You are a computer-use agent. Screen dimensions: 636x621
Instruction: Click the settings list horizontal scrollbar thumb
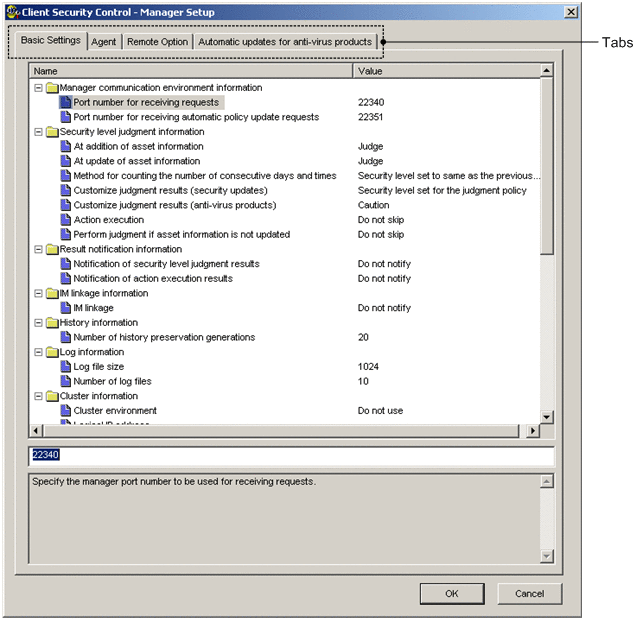281,430
